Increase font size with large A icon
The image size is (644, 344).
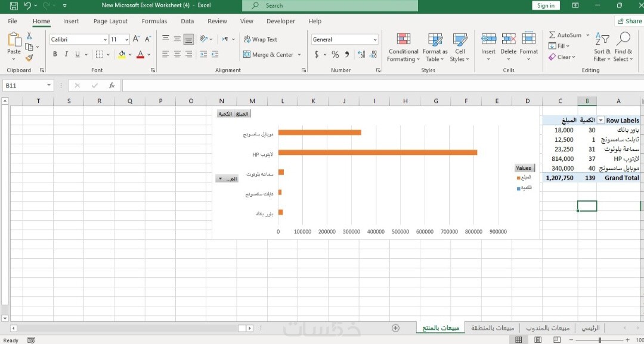click(137, 39)
